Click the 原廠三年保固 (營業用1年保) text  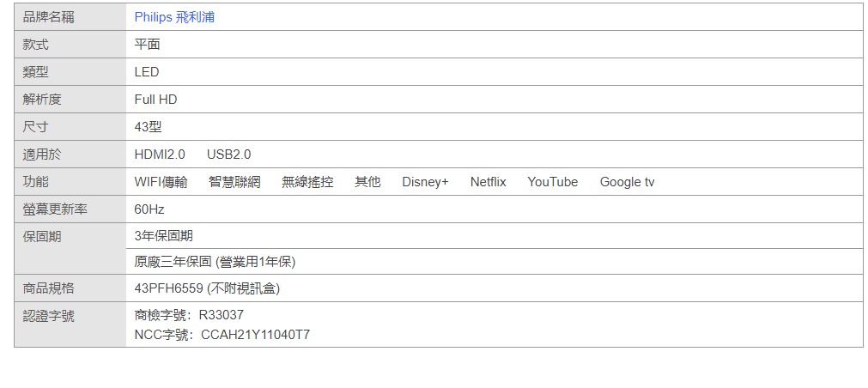tap(215, 262)
